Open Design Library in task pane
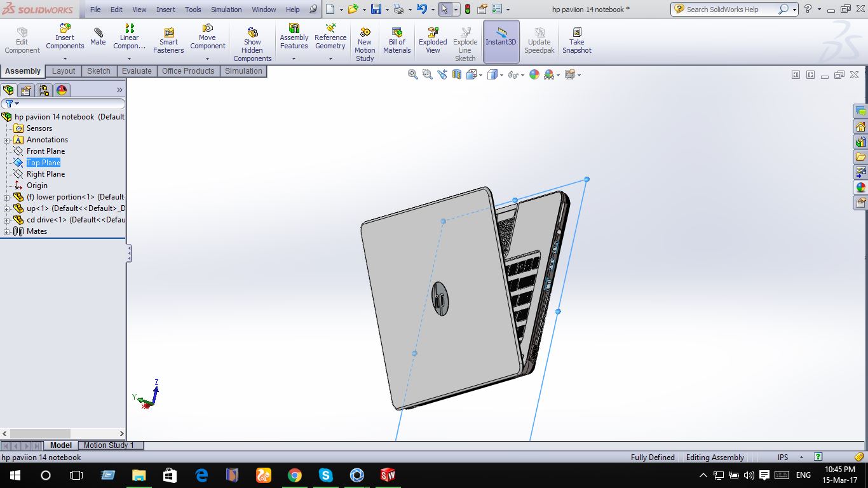Image resolution: width=868 pixels, height=488 pixels. click(x=861, y=142)
